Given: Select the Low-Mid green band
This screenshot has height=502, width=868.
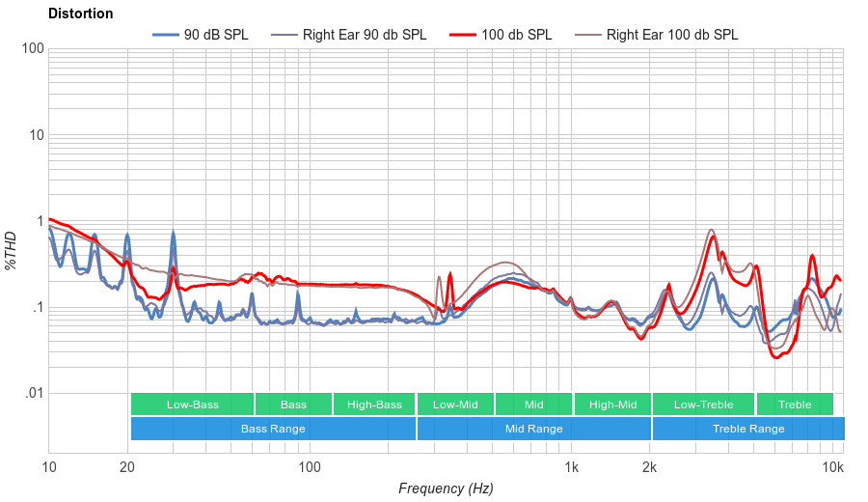Looking at the screenshot, I should (x=455, y=404).
